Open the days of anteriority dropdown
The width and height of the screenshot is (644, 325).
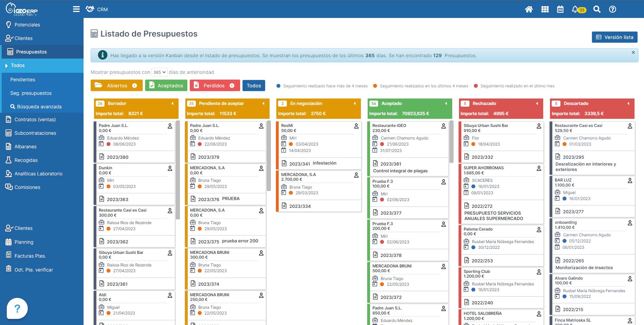(x=159, y=72)
